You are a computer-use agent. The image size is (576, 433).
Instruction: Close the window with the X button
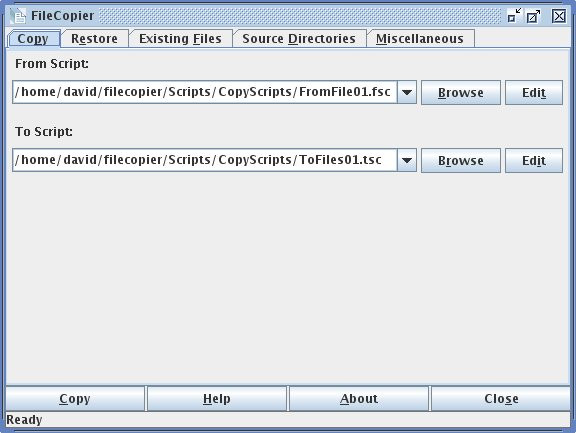click(559, 16)
